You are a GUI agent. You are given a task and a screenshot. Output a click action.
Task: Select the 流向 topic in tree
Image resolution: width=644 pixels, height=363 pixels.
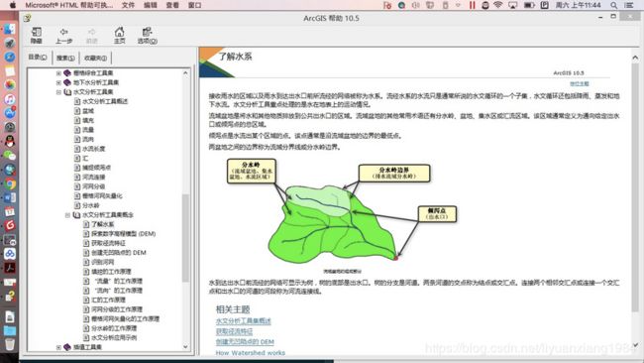tap(88, 140)
